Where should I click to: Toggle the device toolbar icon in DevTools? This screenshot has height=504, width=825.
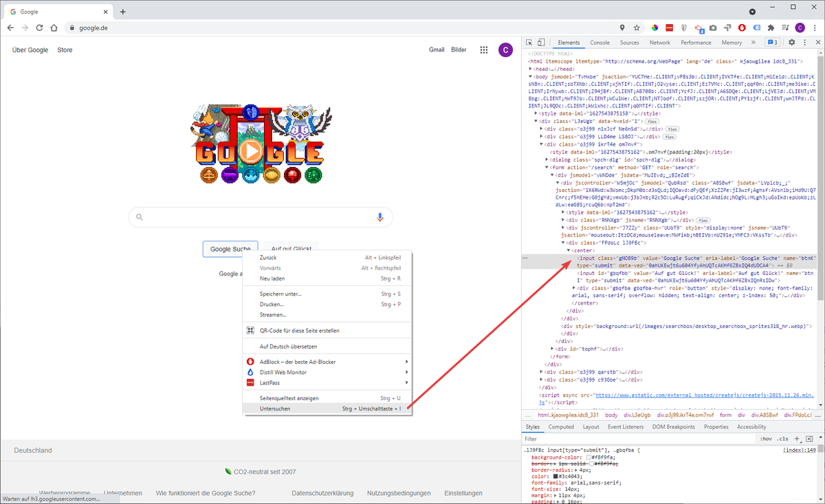pos(541,43)
